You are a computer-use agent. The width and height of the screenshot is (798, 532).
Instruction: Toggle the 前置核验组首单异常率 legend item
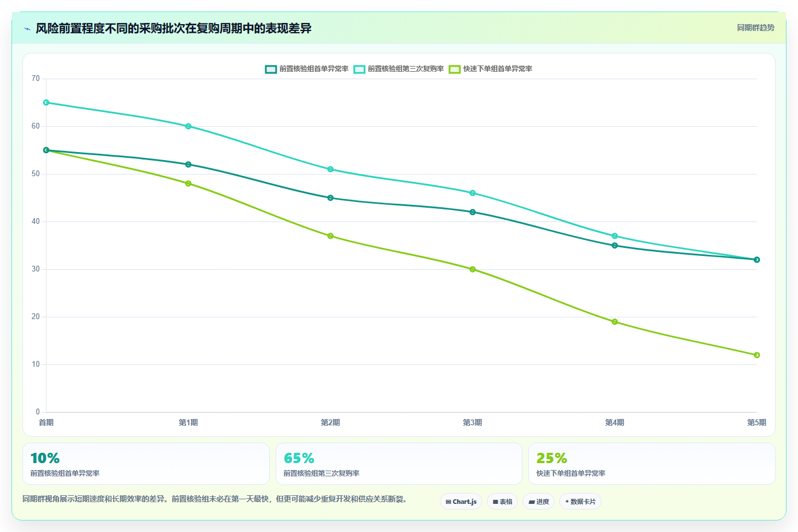pos(307,69)
